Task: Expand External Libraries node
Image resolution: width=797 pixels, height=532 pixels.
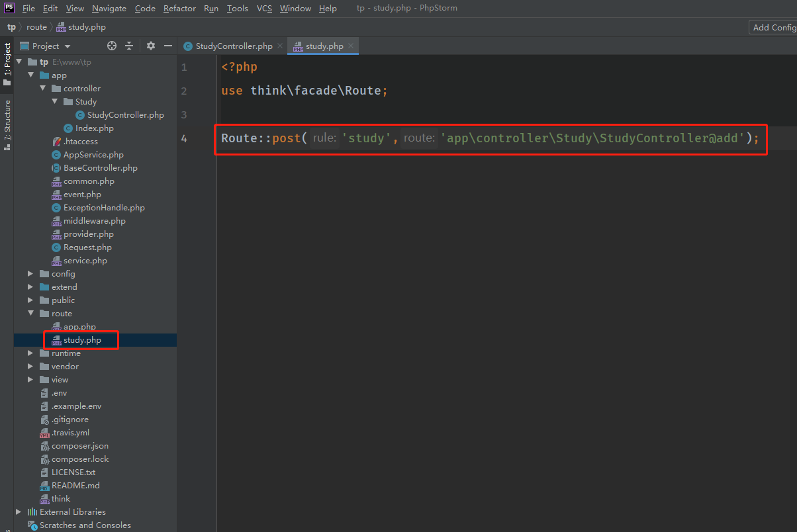Action: [19, 511]
